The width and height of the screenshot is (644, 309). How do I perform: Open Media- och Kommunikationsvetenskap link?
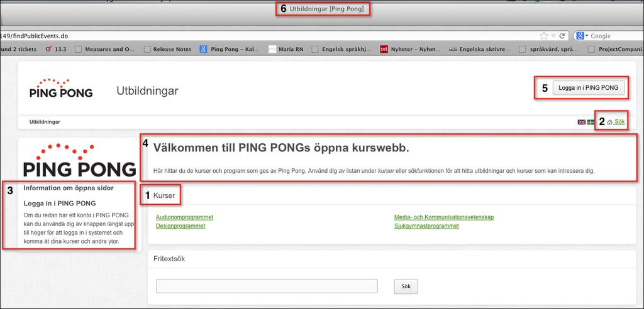(x=444, y=217)
